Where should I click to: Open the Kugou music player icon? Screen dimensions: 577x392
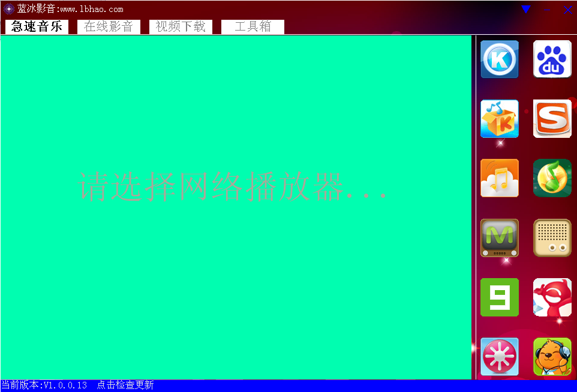(500, 59)
